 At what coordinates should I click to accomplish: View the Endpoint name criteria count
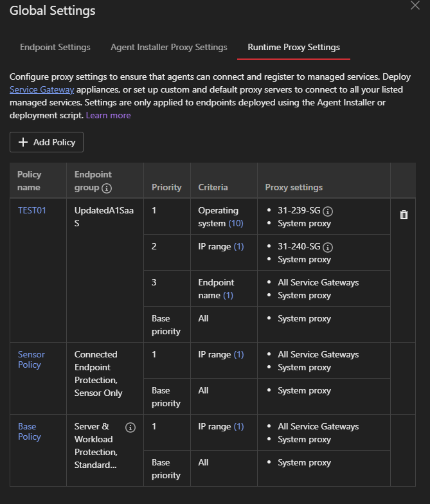228,296
